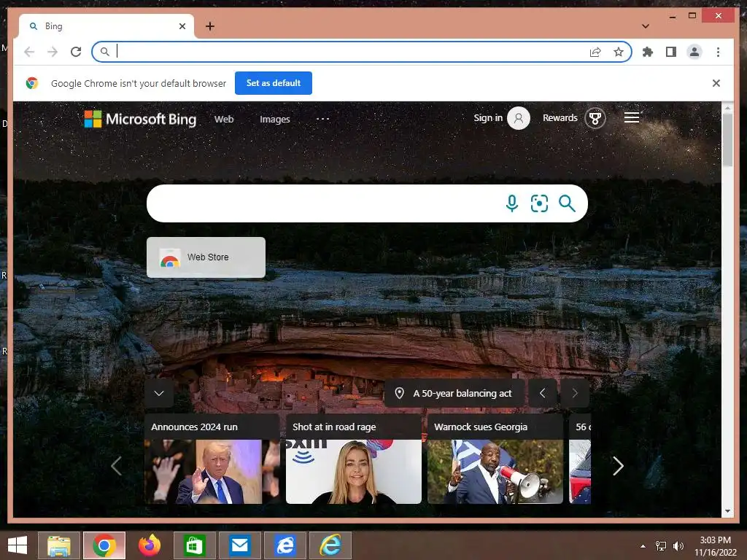Viewport: 747px width, 560px height.
Task: Open the Web Store shortcut tile
Action: click(206, 257)
